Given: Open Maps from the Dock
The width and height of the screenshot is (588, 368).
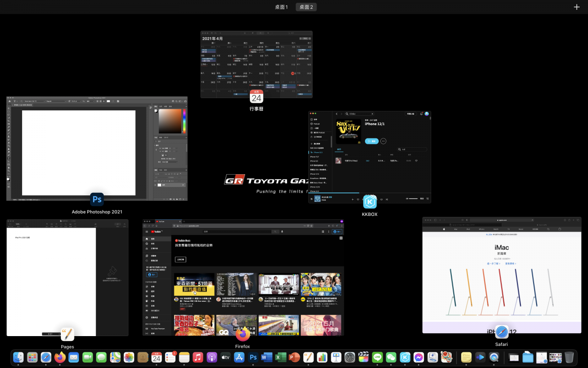Looking at the screenshot, I should (115, 358).
